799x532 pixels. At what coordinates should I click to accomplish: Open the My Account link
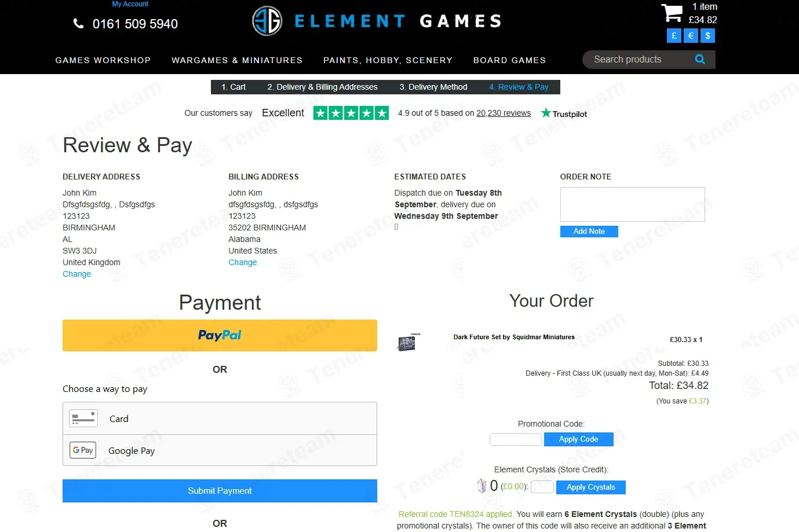click(x=130, y=4)
